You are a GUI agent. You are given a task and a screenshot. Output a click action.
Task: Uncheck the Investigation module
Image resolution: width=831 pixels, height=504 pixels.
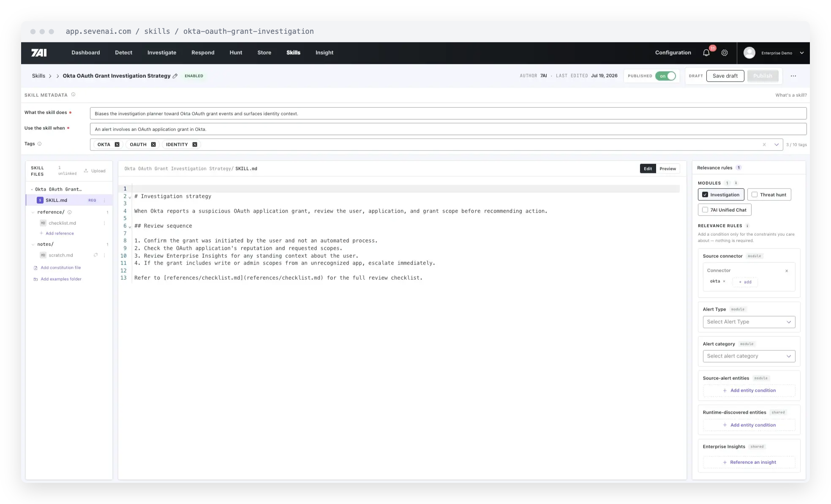705,195
